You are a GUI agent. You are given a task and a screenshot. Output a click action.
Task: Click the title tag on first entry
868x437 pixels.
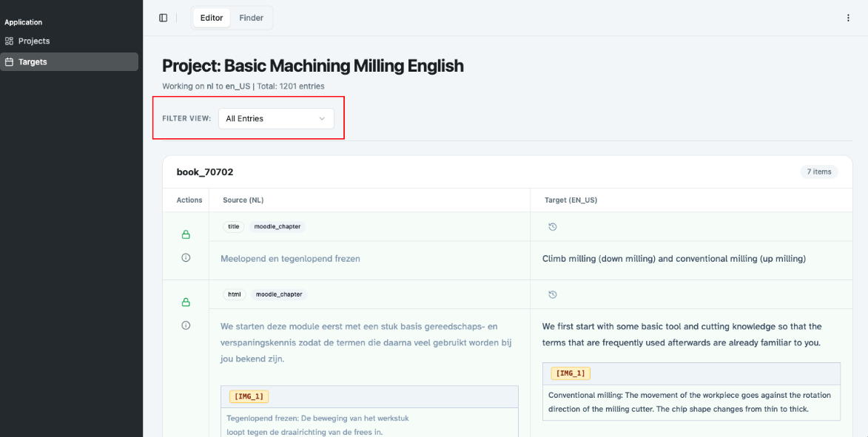234,227
